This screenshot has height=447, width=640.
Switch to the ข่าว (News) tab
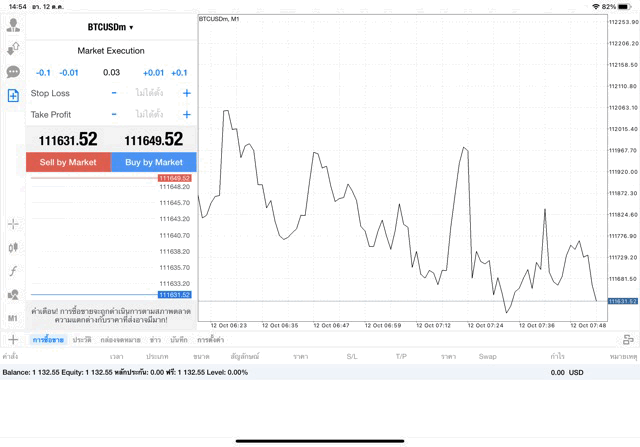pos(155,341)
